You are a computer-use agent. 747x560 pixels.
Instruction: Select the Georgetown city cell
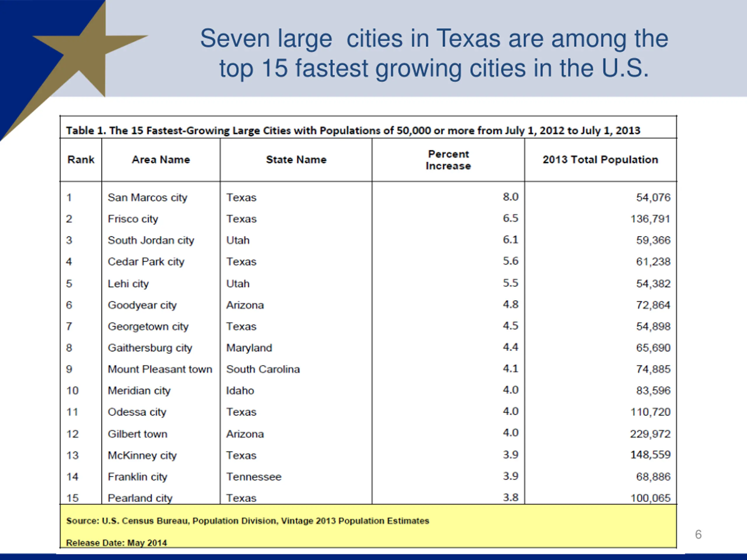148,326
